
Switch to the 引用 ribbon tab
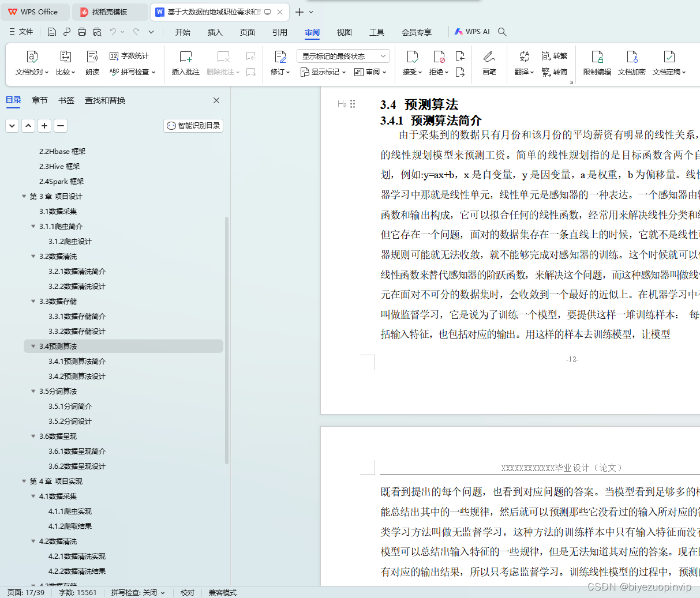click(x=280, y=32)
